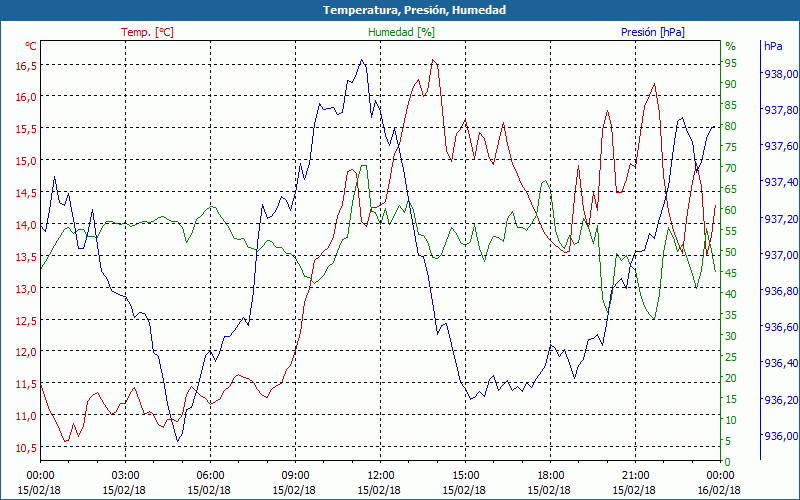This screenshot has width=800, height=500.
Task: Click the blue "hPa" unit atop pressure axis
Action: [x=773, y=46]
